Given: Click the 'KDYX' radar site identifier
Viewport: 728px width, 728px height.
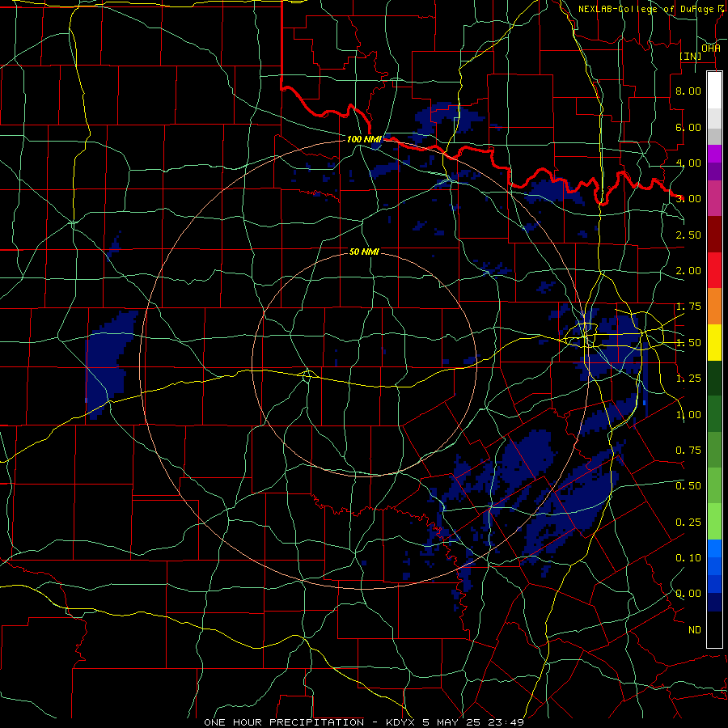Looking at the screenshot, I should pyautogui.click(x=401, y=722).
